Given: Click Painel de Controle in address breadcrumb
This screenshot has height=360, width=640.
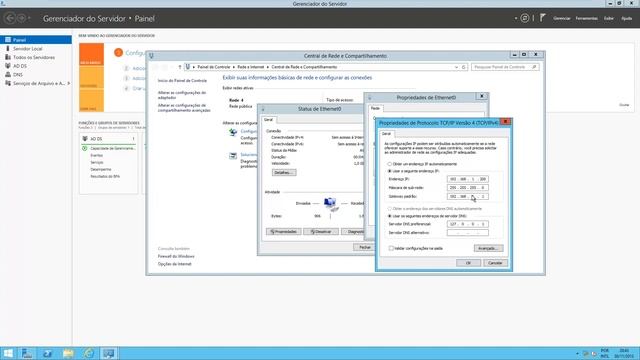Looking at the screenshot, I should (214, 67).
